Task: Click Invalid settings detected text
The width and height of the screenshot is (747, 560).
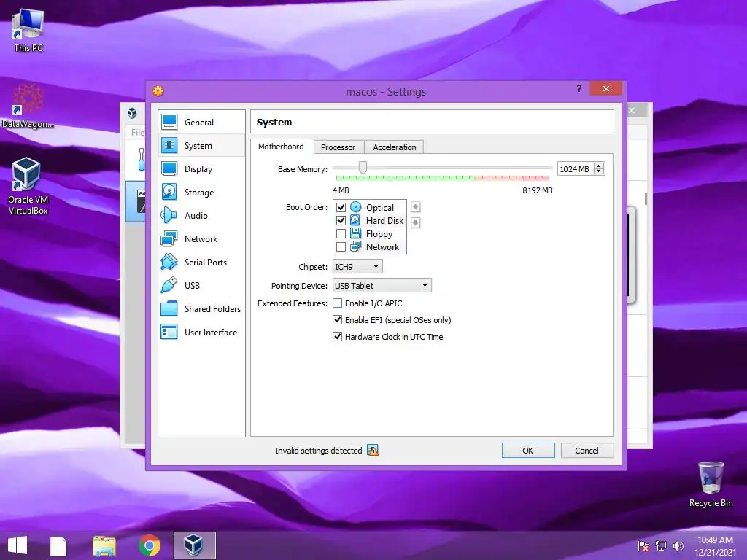Action: tap(318, 451)
